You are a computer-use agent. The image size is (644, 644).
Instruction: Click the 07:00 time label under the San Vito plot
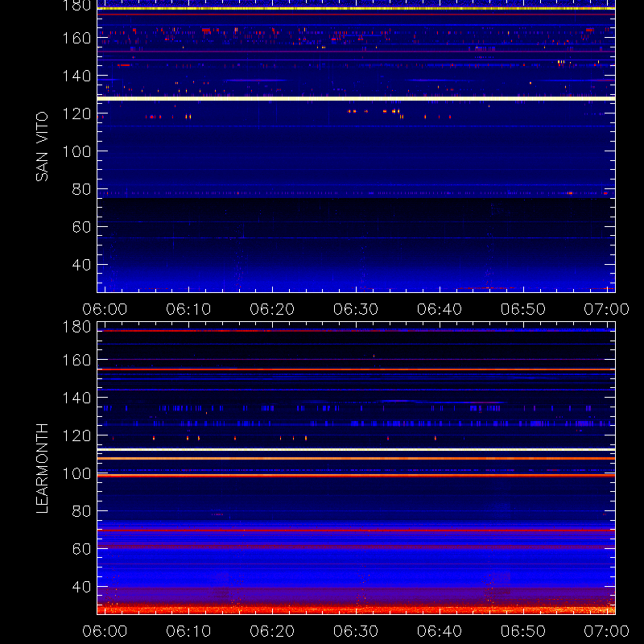(606, 309)
